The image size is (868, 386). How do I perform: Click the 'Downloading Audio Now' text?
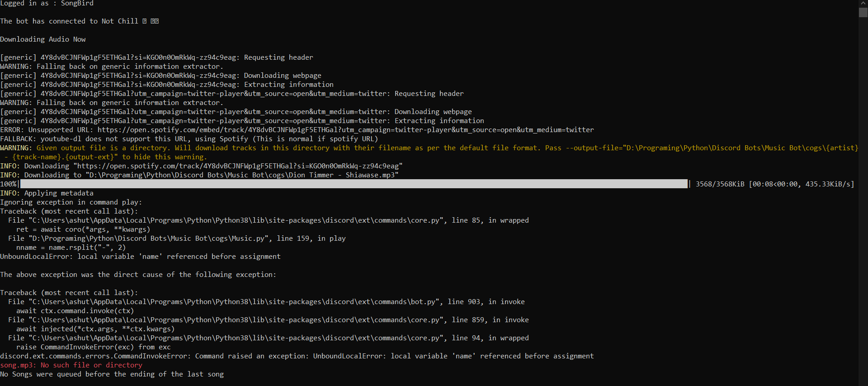(43, 39)
